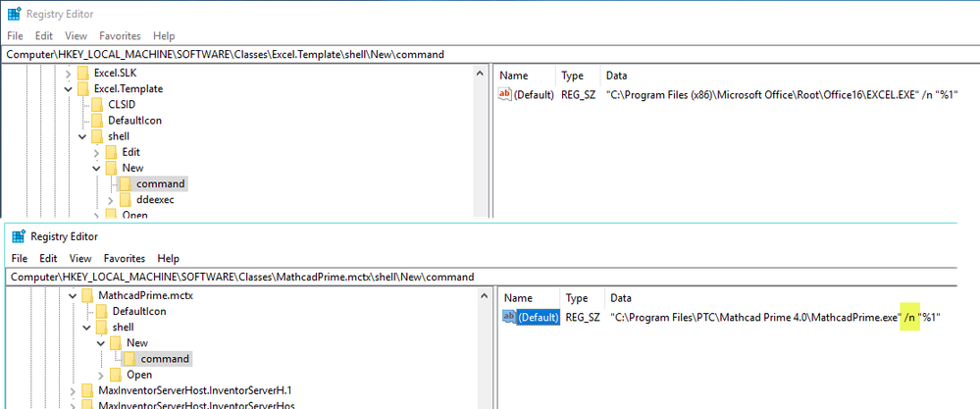Click scroll-up arrow of top tree pane
Image resolution: width=980 pixels, height=409 pixels.
click(x=480, y=74)
